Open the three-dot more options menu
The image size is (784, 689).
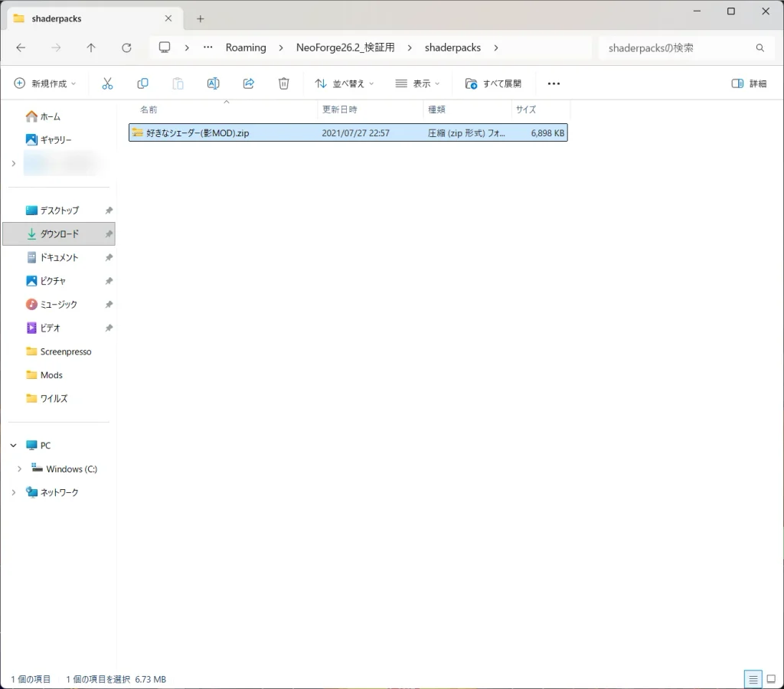point(554,83)
